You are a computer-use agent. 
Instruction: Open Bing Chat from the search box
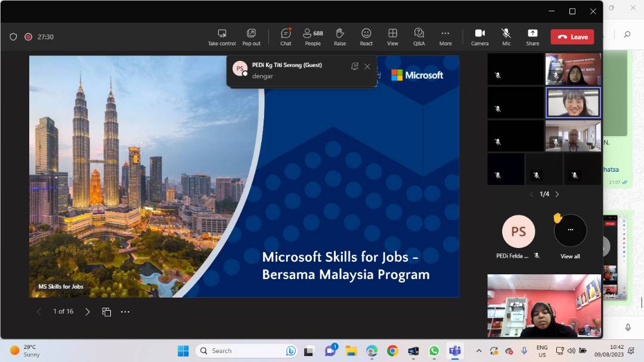[291, 351]
